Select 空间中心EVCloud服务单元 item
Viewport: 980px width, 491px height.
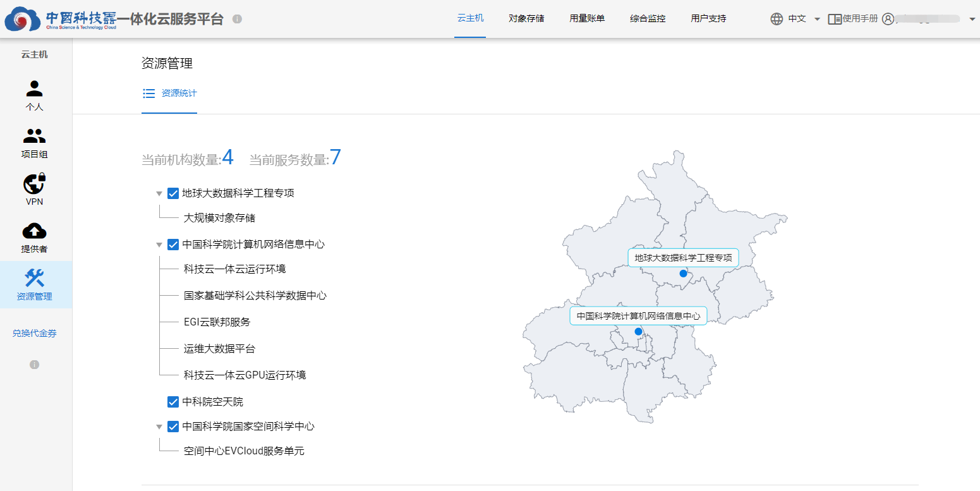pos(244,451)
